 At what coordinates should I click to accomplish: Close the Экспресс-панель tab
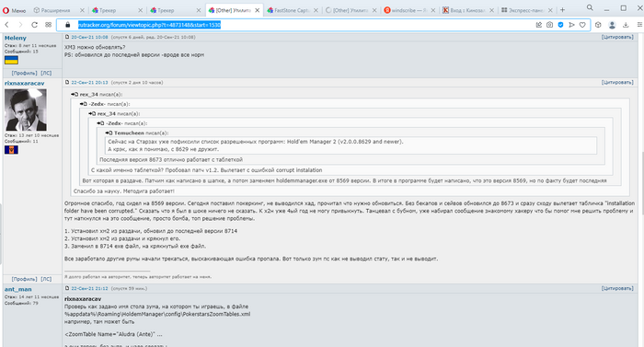tap(550, 10)
